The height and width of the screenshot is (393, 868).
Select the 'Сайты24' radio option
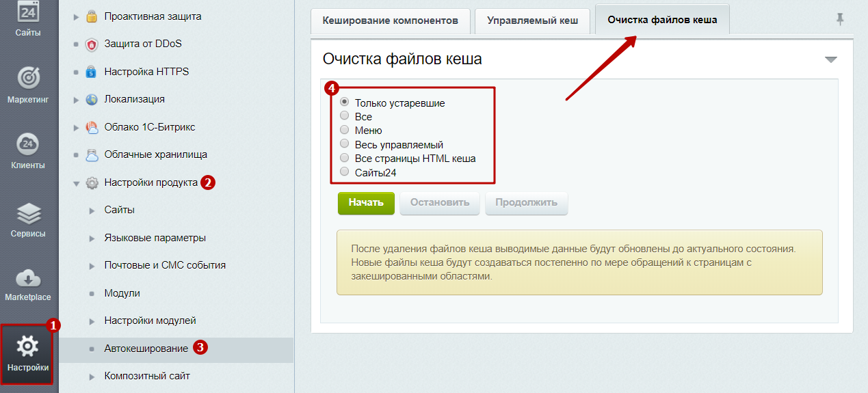(345, 172)
